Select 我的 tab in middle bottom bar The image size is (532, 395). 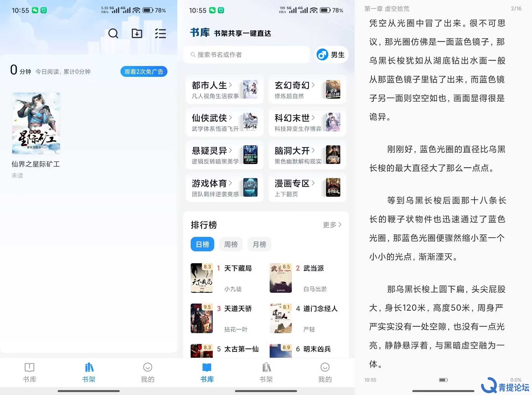325,373
